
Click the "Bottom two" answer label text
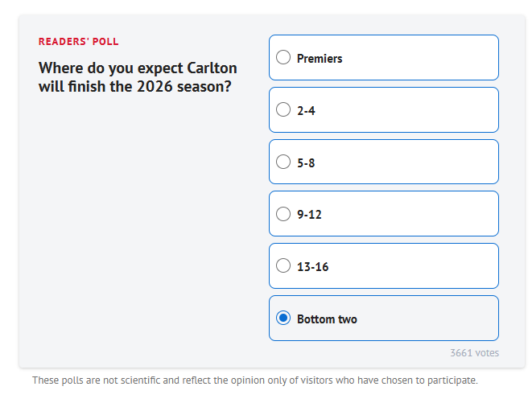click(x=327, y=319)
